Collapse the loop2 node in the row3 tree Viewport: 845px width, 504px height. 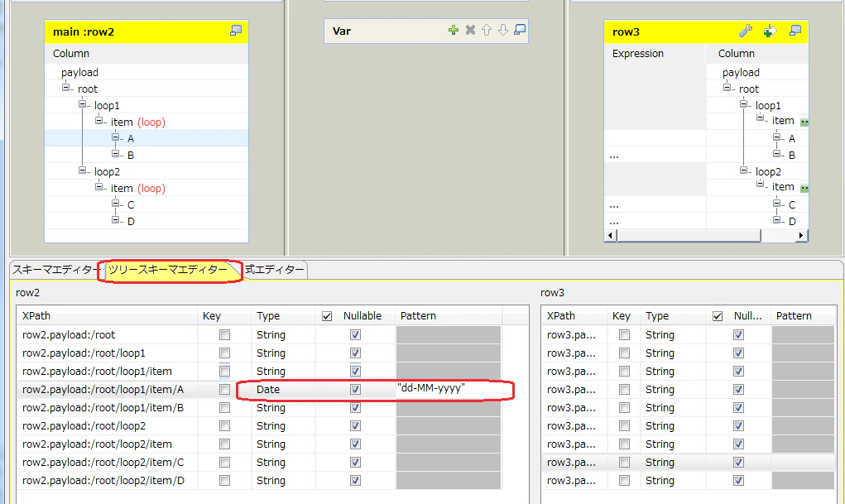click(744, 170)
